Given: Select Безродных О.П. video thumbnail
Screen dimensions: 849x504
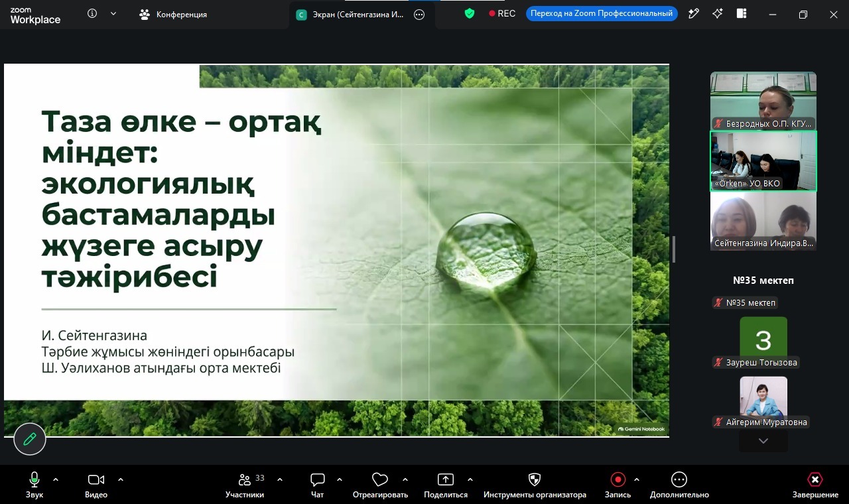Looking at the screenshot, I should pyautogui.click(x=763, y=101).
